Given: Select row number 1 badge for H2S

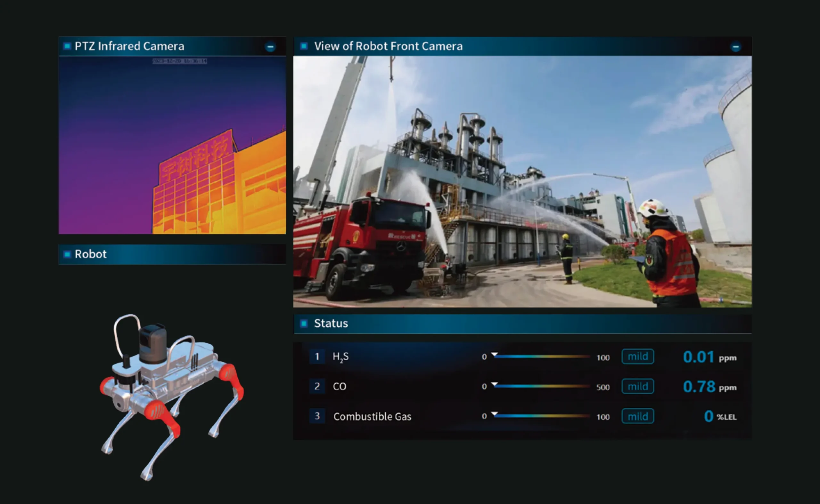Looking at the screenshot, I should (x=317, y=357).
